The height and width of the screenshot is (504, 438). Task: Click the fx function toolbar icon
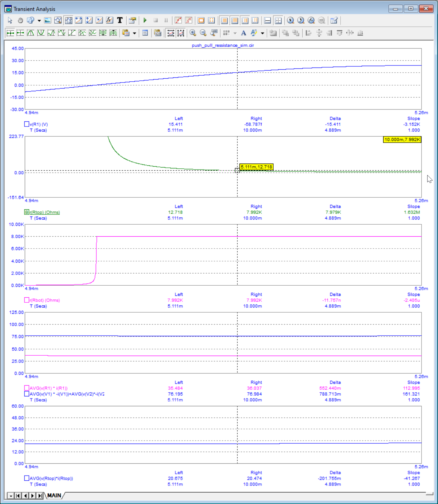point(110,20)
